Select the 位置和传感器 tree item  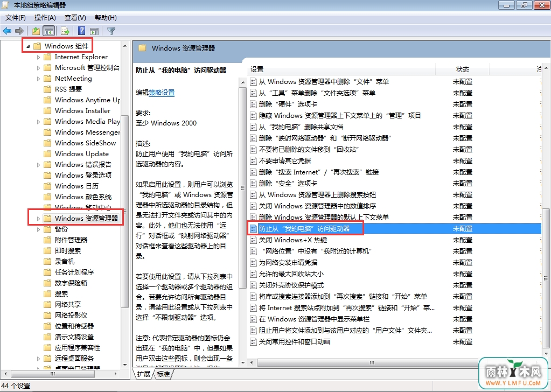[74, 326]
